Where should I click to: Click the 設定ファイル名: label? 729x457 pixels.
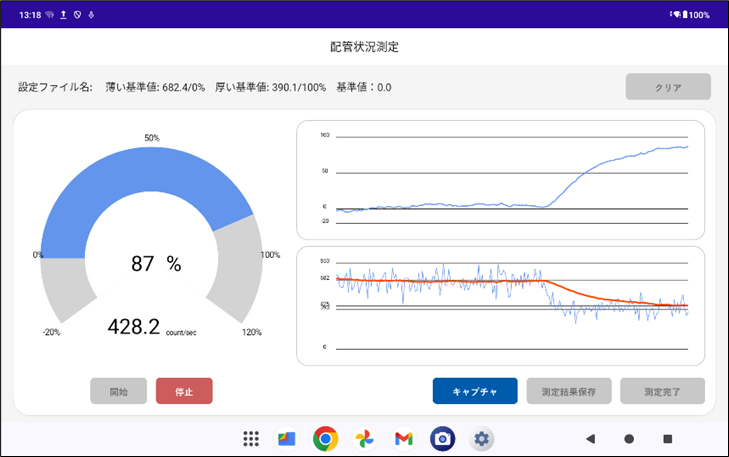tap(55, 87)
